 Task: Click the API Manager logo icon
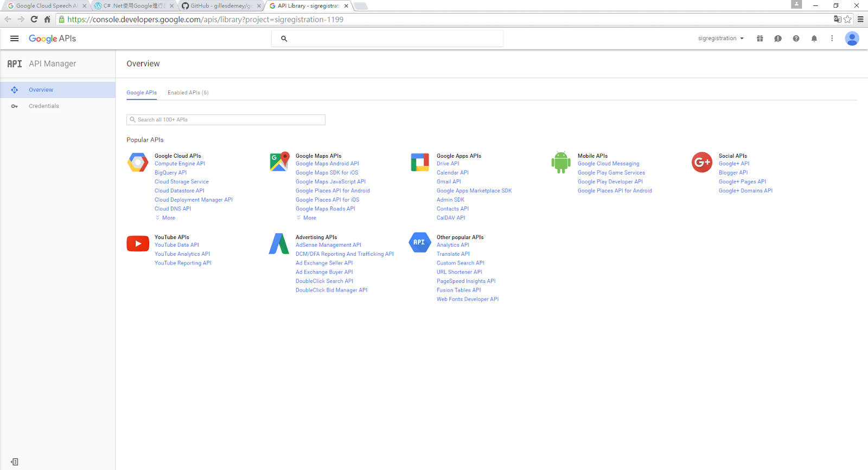click(x=15, y=64)
